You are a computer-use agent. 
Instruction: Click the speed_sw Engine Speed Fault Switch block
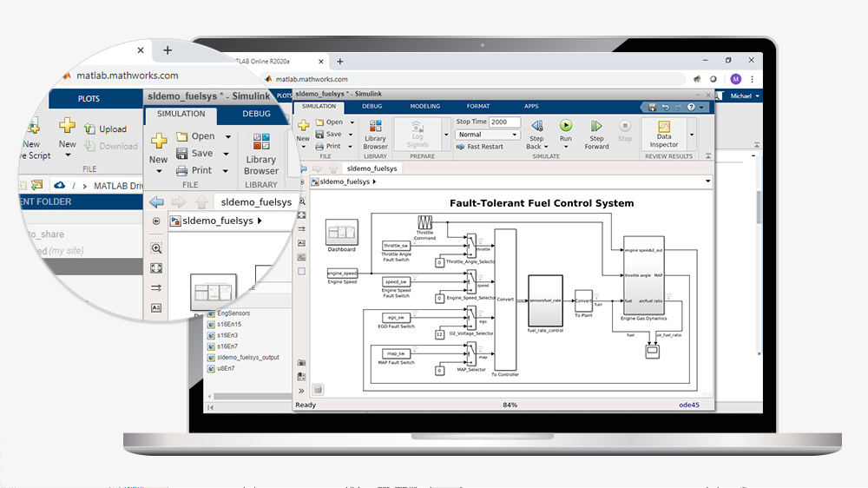pyautogui.click(x=397, y=281)
